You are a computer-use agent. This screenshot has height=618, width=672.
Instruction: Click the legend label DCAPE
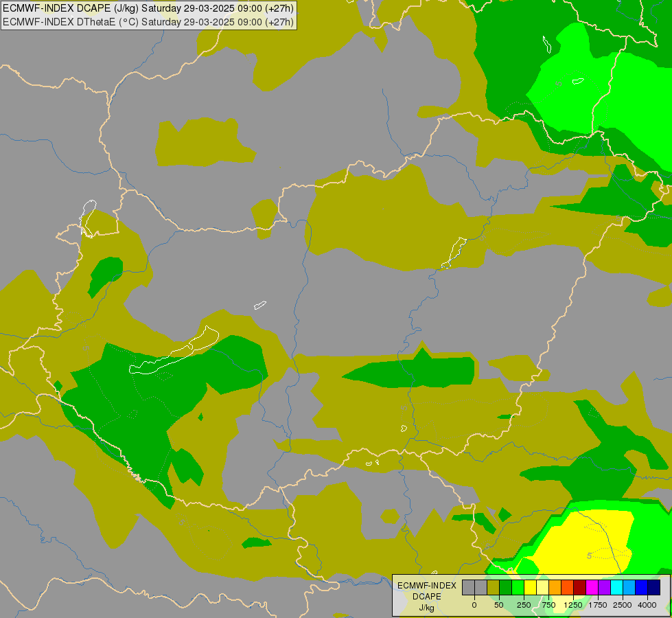click(427, 597)
